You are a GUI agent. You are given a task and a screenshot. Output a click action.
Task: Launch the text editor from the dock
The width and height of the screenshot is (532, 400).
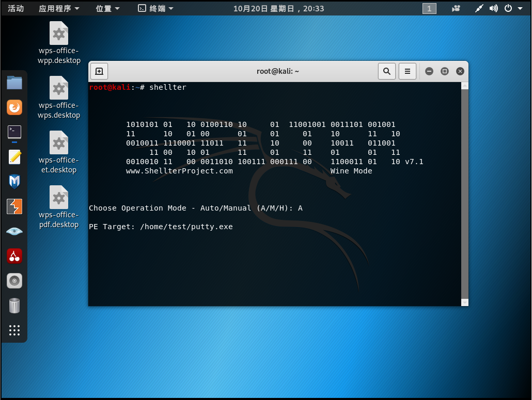[14, 157]
